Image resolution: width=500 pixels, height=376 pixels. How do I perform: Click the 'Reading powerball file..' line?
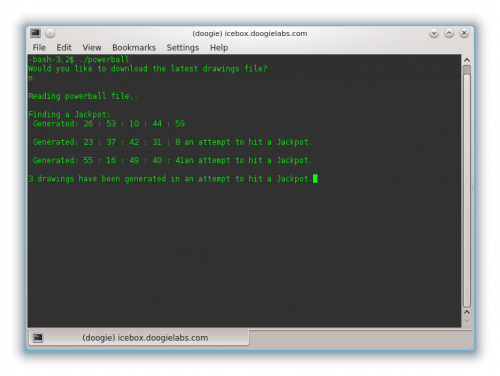tap(83, 96)
